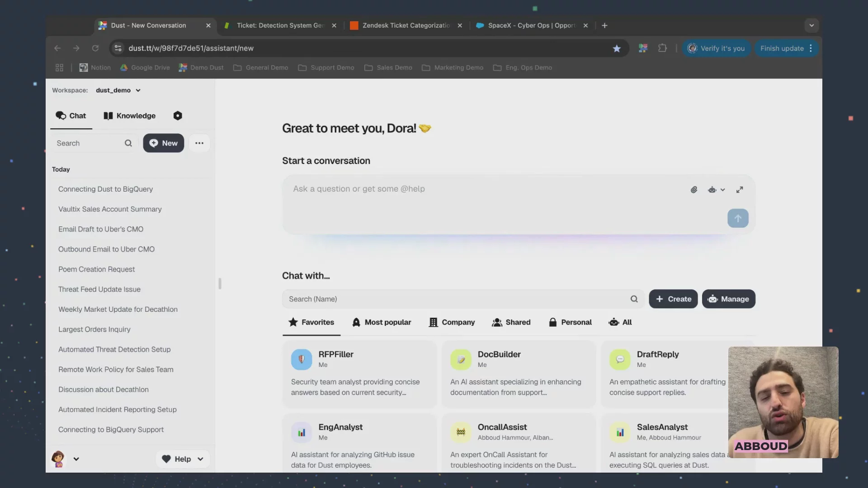This screenshot has height=488, width=868.
Task: Select the Company assistants tab
Action: pyautogui.click(x=452, y=322)
